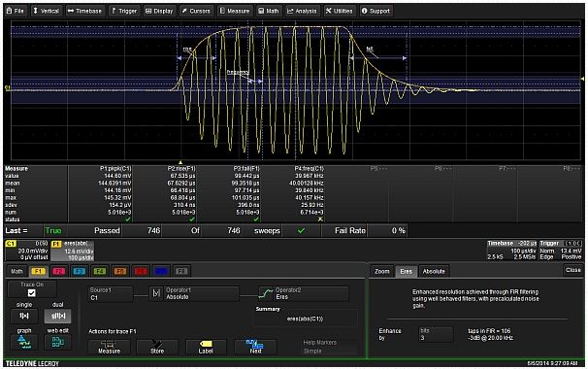The image size is (588, 369).
Task: Toggle the Trace On checkbox
Action: (32, 293)
